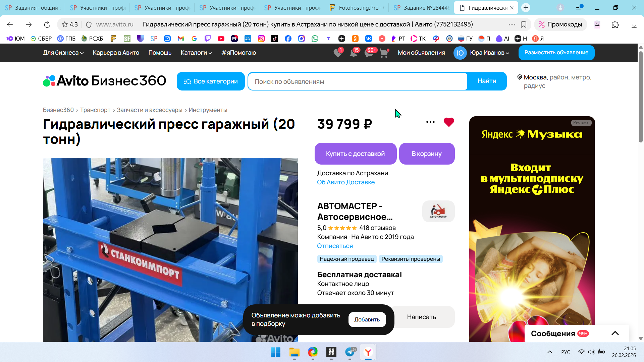This screenshot has height=362, width=644.
Task: Click the red heart favorite icon on listing
Action: point(448,122)
